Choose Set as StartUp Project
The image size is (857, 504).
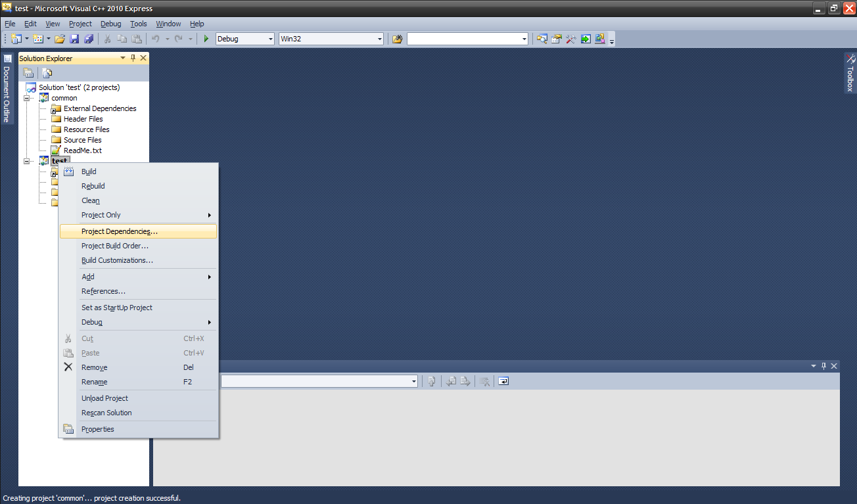click(138, 308)
